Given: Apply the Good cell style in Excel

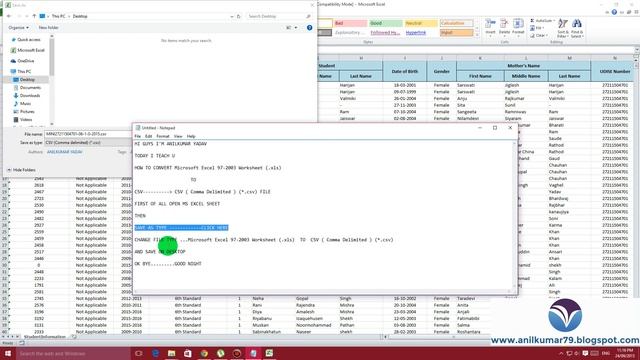Looking at the screenshot, I should 385,23.
